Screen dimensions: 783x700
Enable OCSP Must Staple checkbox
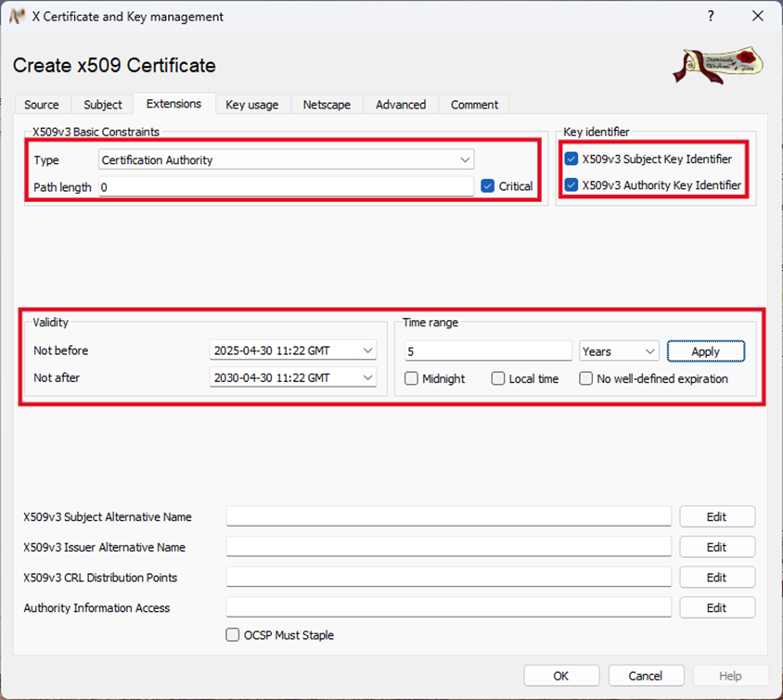coord(233,635)
